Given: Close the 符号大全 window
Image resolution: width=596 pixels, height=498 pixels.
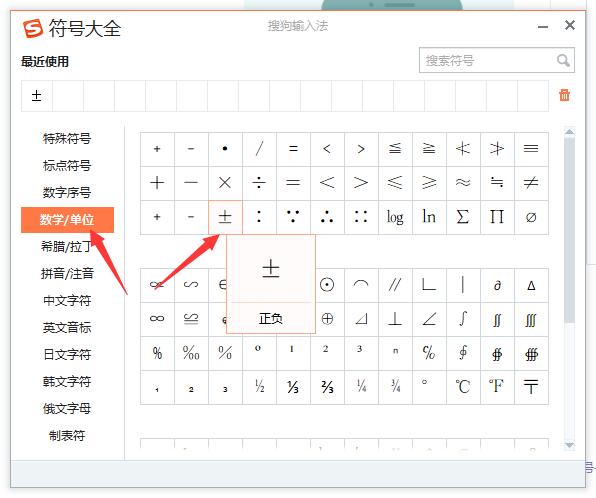Looking at the screenshot, I should [570, 25].
